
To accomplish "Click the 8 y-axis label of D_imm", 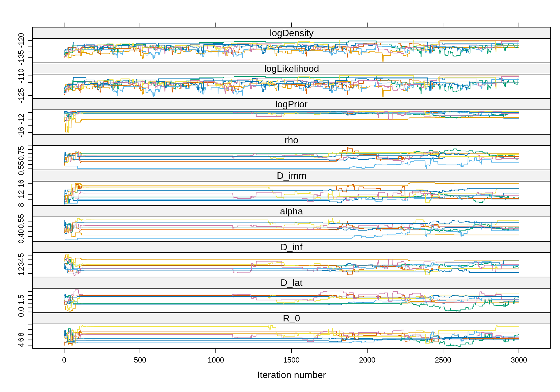I will click(x=21, y=205).
